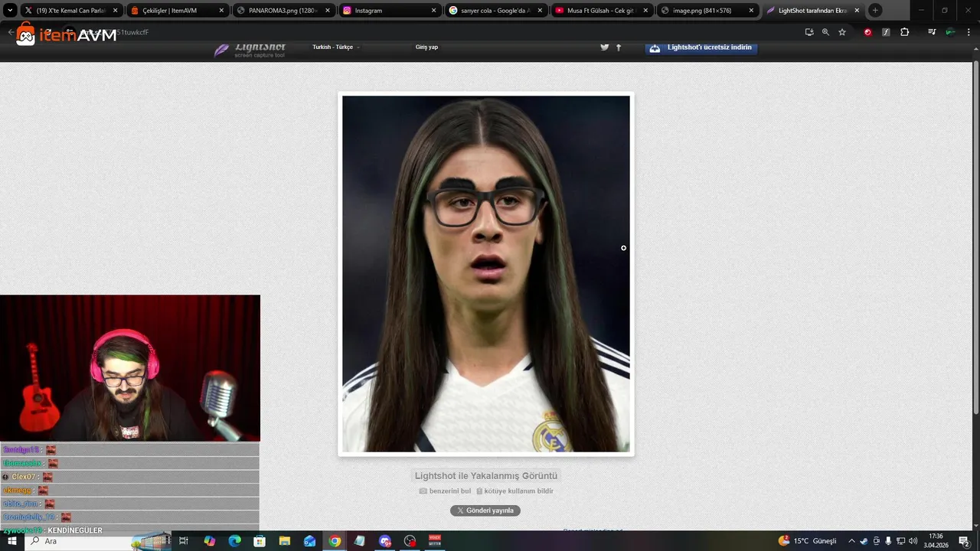Open the Outlook taskbar icon
This screenshot has width=980, height=551.
coord(309,541)
